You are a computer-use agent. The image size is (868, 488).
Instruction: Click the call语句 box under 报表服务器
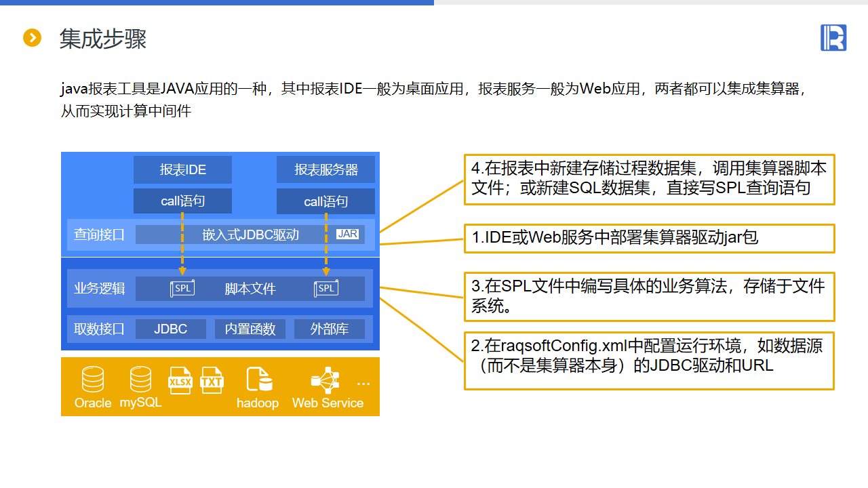tap(325, 201)
